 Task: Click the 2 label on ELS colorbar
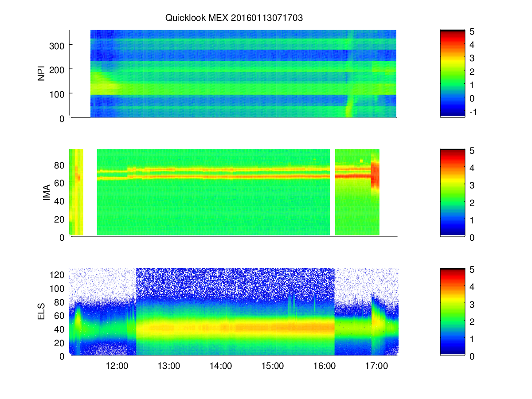(472, 321)
